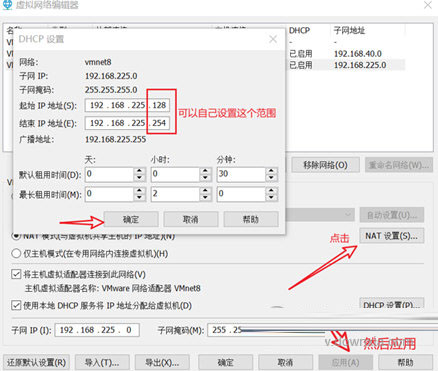Decrease 默认租用时间 days value
This screenshot has width=438, height=371.
coord(139,178)
